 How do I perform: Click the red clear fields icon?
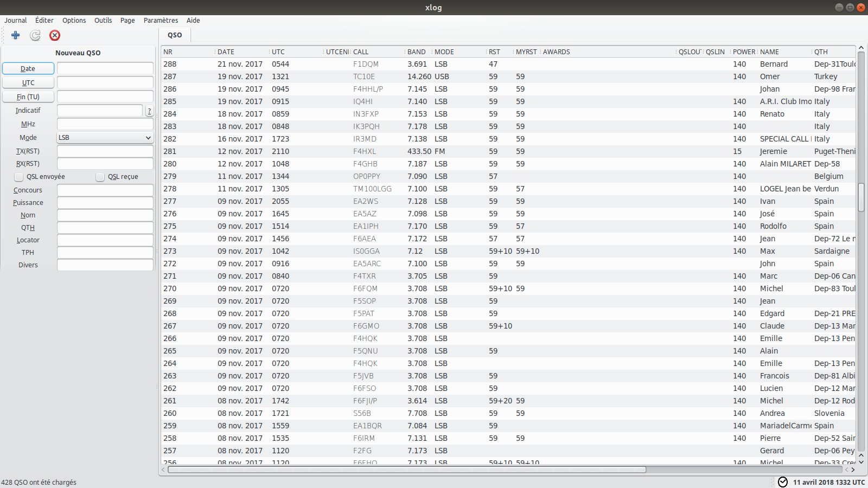click(x=55, y=35)
